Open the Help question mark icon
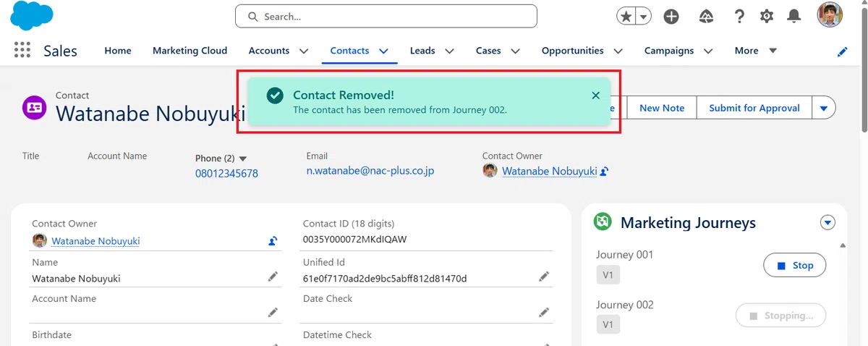 [x=739, y=16]
